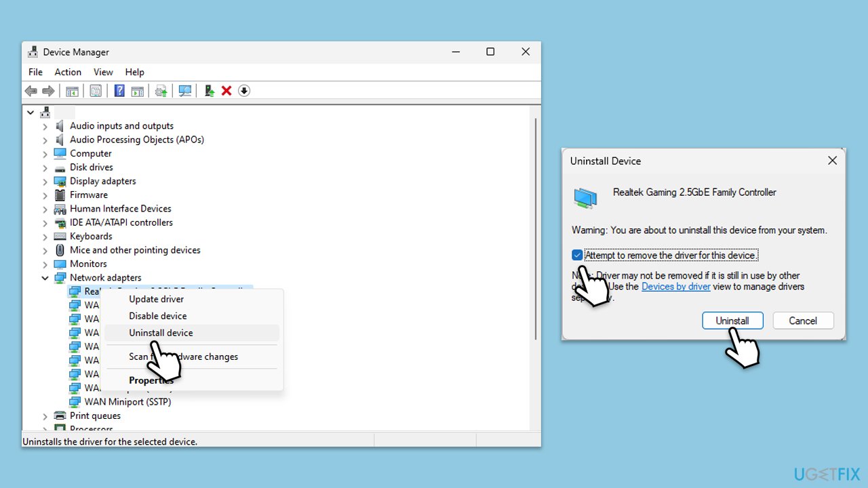Click the blue Help question mark icon
This screenshot has height=488, width=868.
click(x=119, y=91)
